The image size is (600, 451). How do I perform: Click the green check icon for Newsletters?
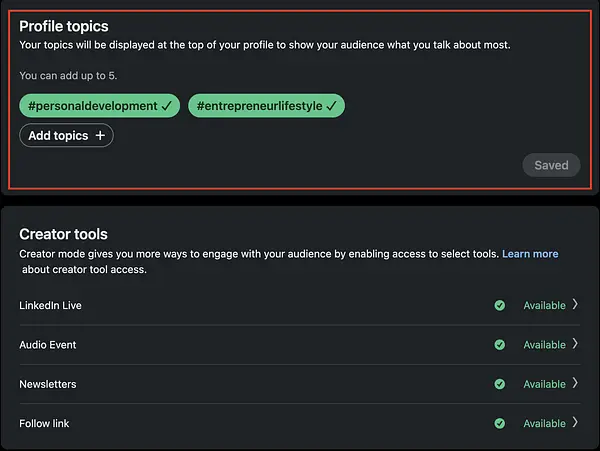pyautogui.click(x=499, y=384)
